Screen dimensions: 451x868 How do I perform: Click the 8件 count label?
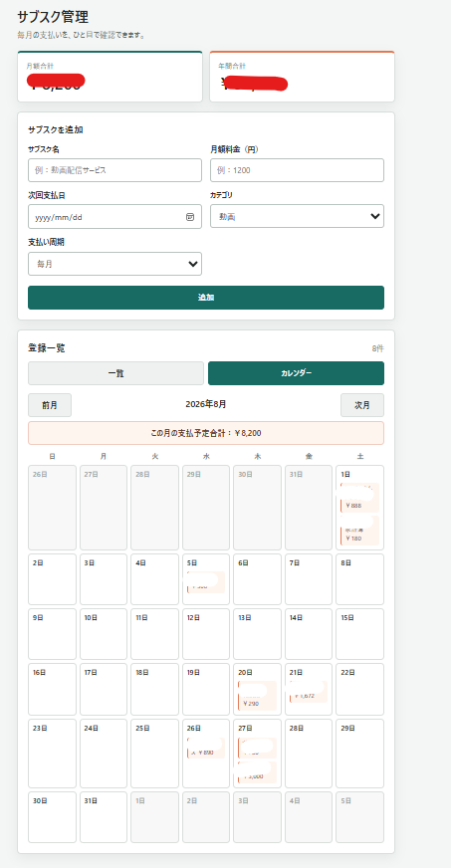tap(378, 348)
